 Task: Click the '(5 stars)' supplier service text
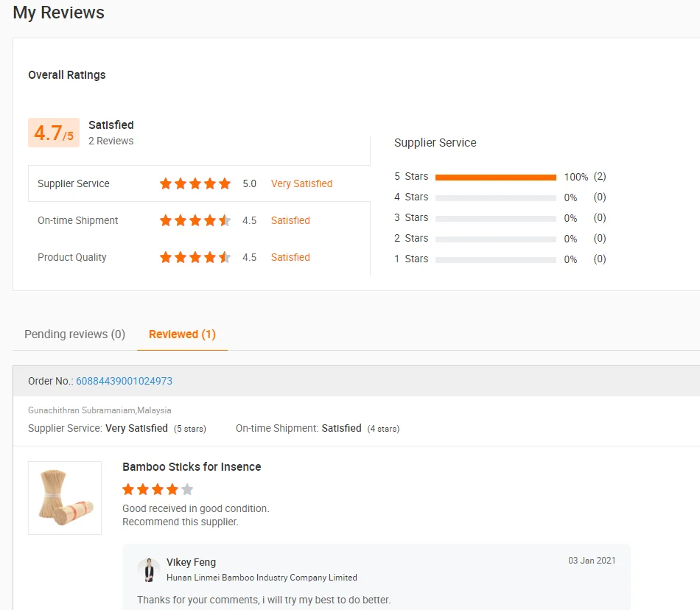189,429
